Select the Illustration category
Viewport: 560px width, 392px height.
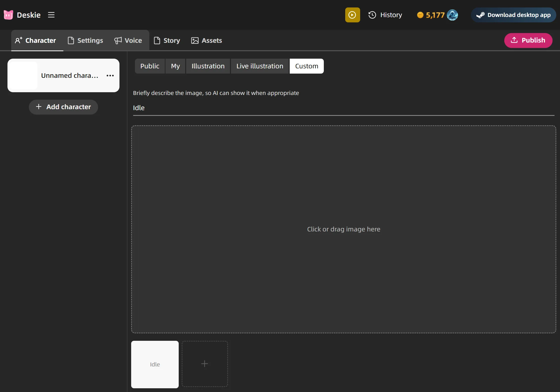pyautogui.click(x=208, y=66)
